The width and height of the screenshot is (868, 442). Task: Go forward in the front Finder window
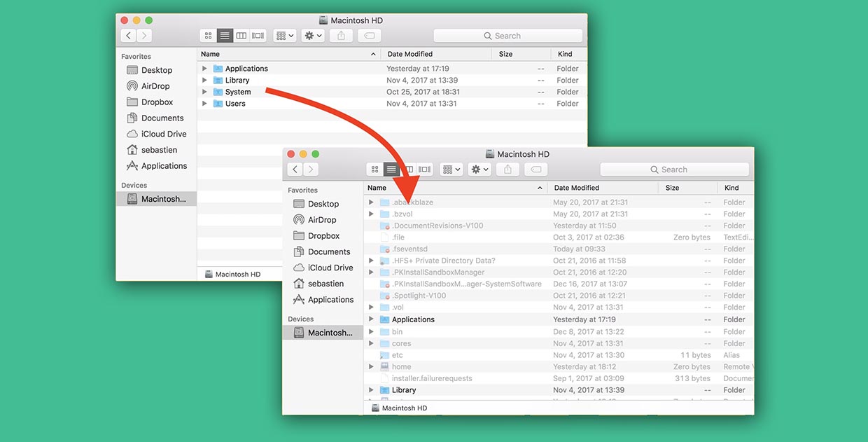[311, 170]
